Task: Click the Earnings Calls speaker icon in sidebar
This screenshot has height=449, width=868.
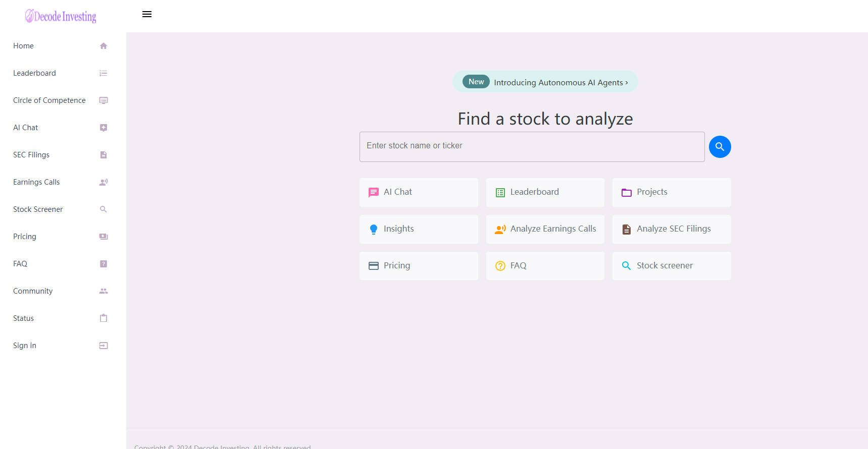Action: coord(104,182)
